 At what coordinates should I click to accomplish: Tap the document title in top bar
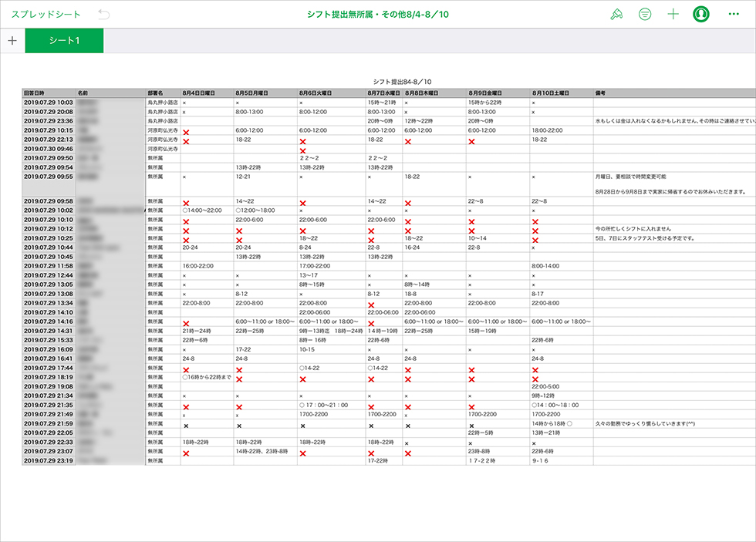[377, 14]
